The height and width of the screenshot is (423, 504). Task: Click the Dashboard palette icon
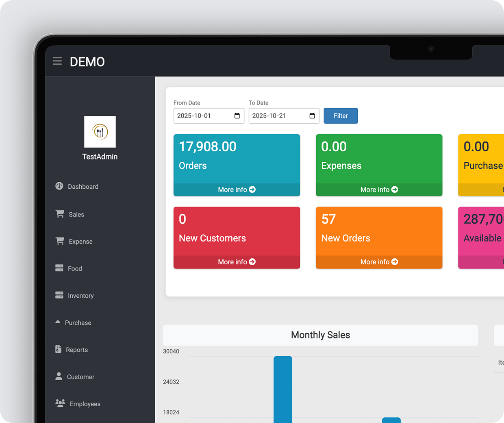tap(59, 186)
